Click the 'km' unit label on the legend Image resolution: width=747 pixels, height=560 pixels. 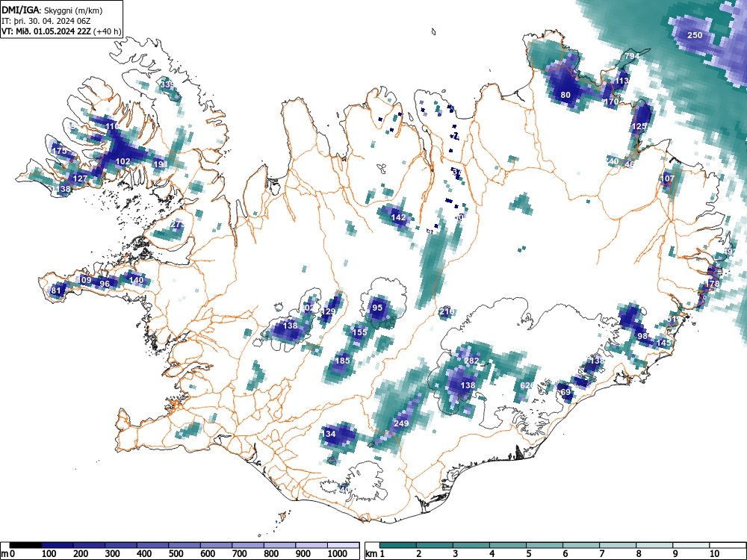point(372,554)
